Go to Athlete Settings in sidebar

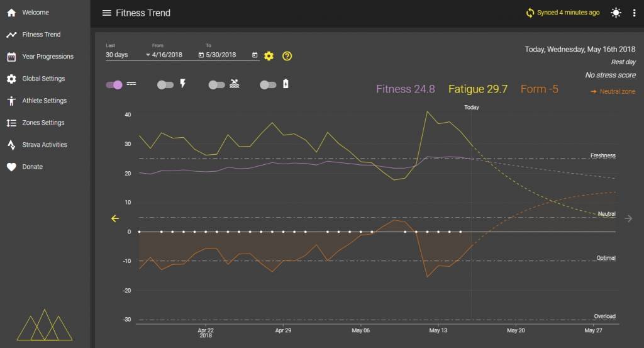[45, 101]
